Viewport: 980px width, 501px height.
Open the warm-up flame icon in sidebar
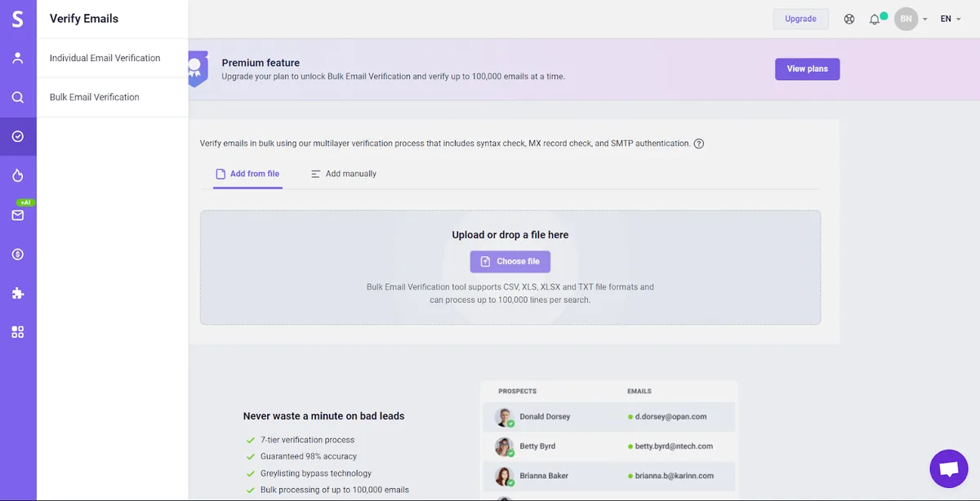click(18, 175)
